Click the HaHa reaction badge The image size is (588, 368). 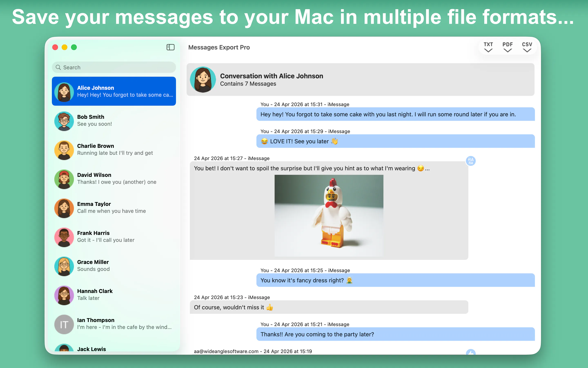(x=471, y=161)
